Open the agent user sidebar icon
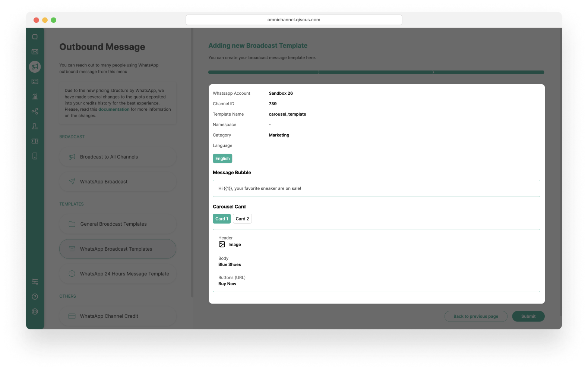 [x=35, y=126]
